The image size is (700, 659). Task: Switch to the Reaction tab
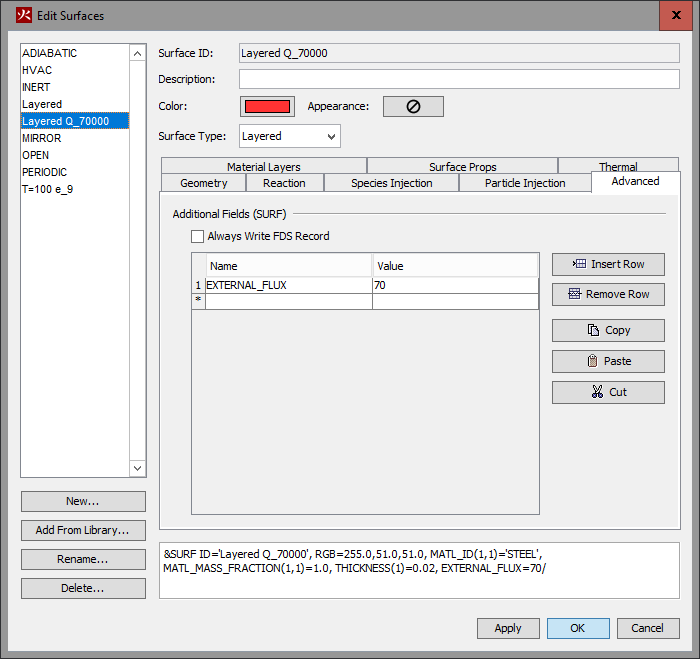point(284,183)
